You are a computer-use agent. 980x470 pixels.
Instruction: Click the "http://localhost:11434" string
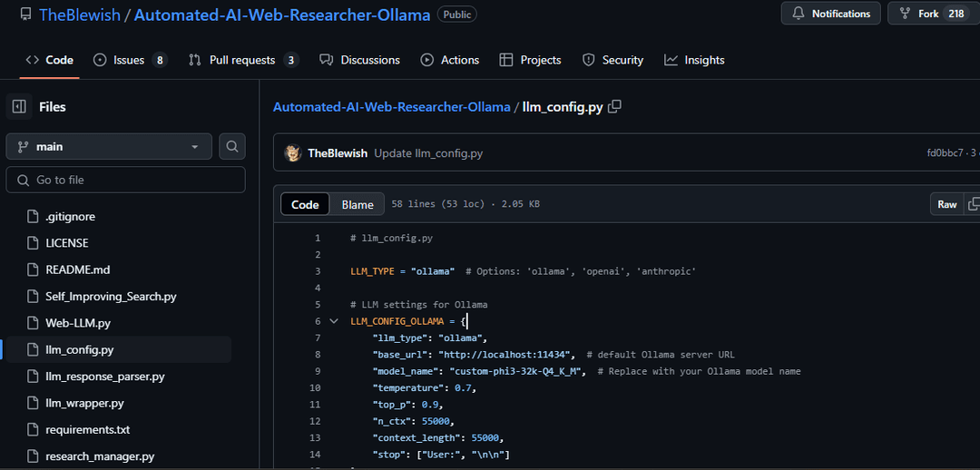pyautogui.click(x=506, y=355)
